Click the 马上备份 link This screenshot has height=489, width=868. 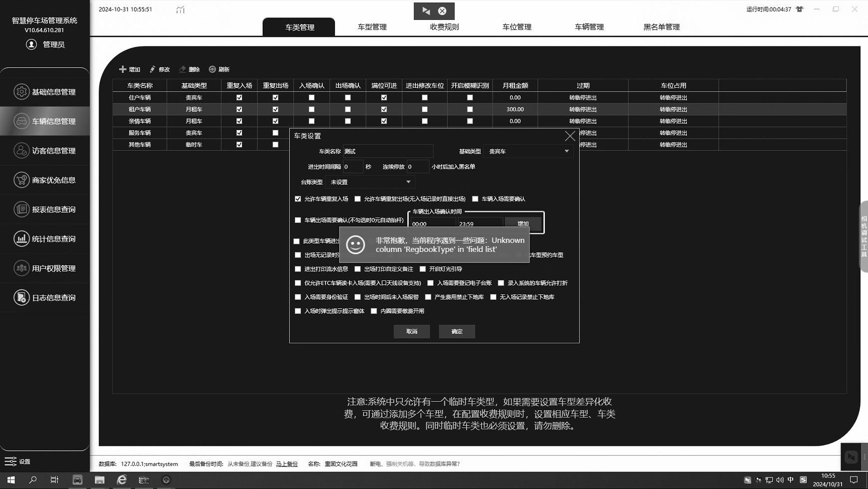287,464
